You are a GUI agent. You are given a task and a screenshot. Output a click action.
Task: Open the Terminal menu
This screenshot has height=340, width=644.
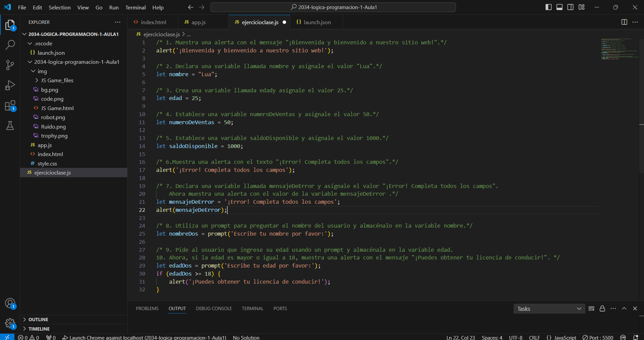(x=136, y=7)
